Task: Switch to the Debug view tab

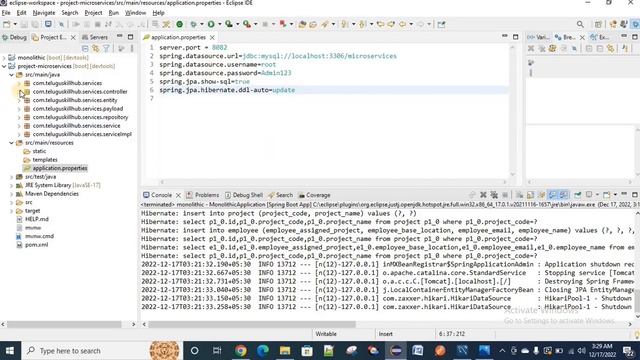Action: 14,37
